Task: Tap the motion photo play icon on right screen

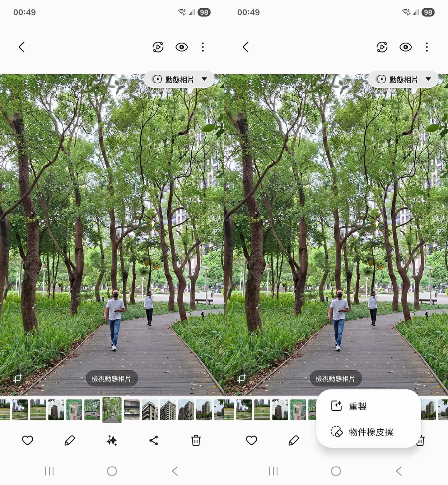Action: click(x=382, y=47)
